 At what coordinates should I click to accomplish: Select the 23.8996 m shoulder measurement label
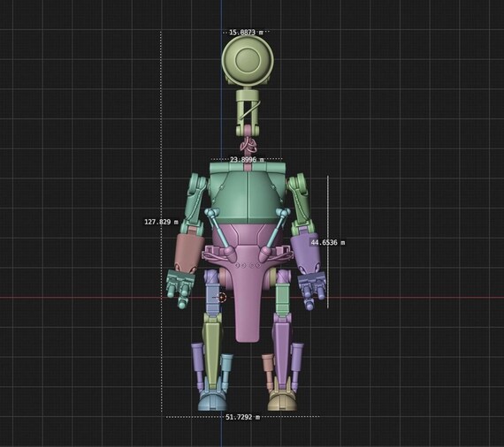(x=247, y=159)
